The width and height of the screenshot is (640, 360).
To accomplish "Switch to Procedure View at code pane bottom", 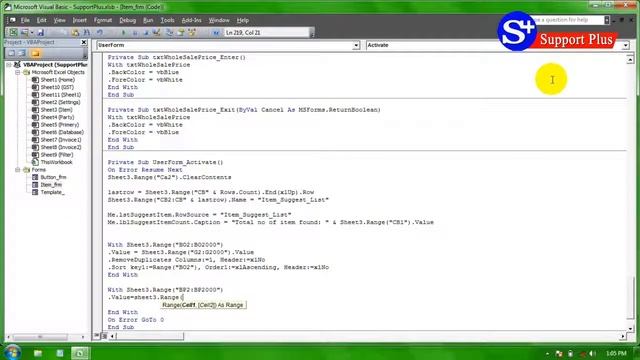I will pyautogui.click(x=97, y=336).
